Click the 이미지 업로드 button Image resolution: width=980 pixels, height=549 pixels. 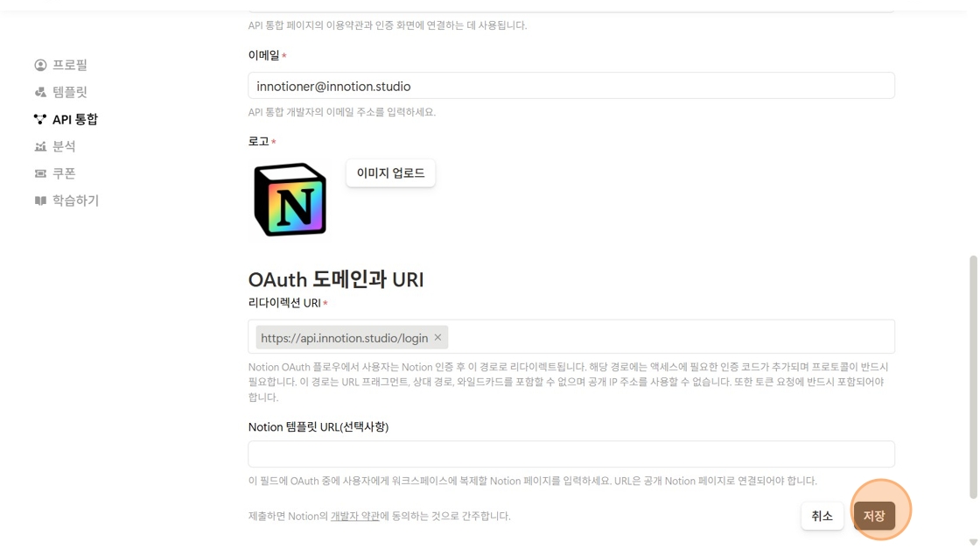[390, 173]
